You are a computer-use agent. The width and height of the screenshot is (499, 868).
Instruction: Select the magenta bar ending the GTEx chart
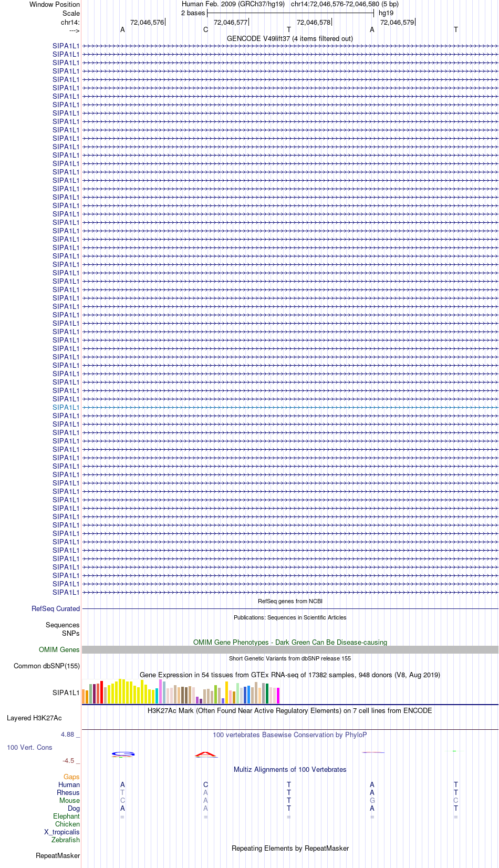point(278,696)
